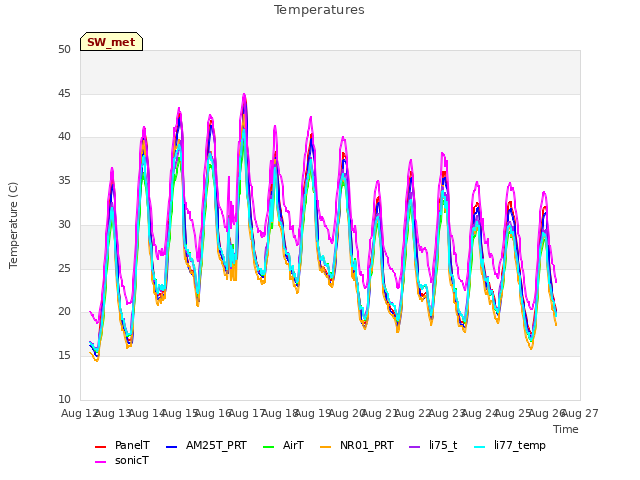Click the Aug 27 x-axis tick label
This screenshot has height=480, width=640.
[x=580, y=413]
